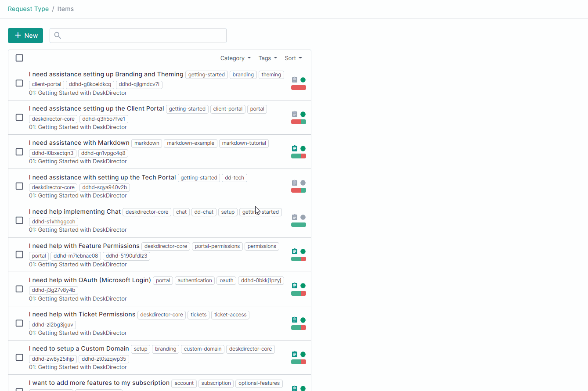
Task: Check the Ticket Permissions item checkbox
Action: [19, 323]
